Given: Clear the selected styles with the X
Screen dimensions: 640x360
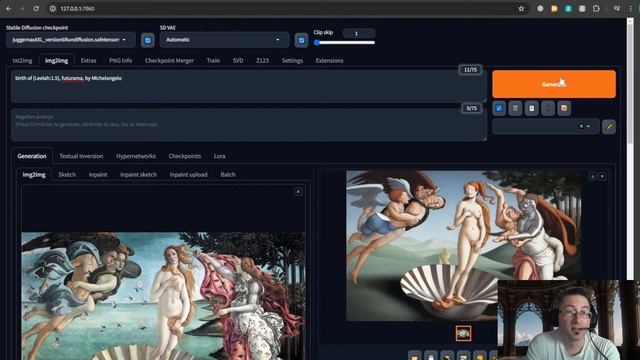Looking at the screenshot, I should pos(581,127).
